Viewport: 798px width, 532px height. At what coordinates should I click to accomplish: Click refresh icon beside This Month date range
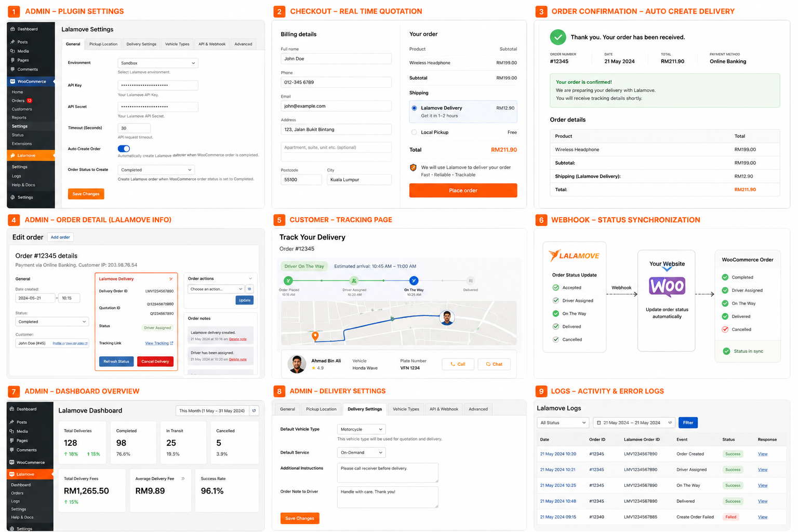click(254, 410)
